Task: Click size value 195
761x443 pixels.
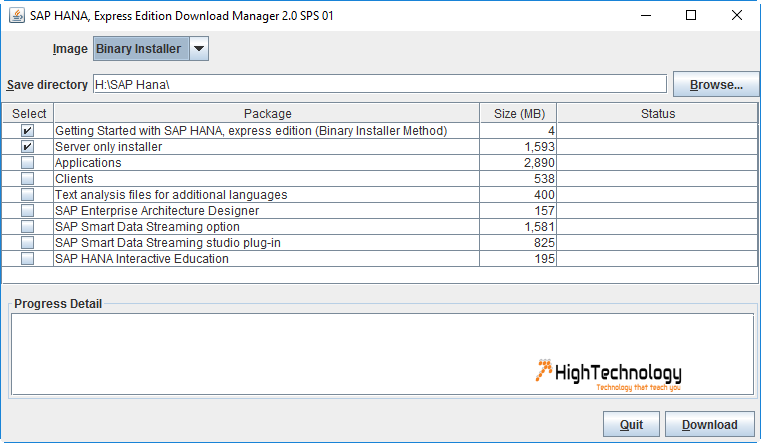Action: click(x=545, y=259)
